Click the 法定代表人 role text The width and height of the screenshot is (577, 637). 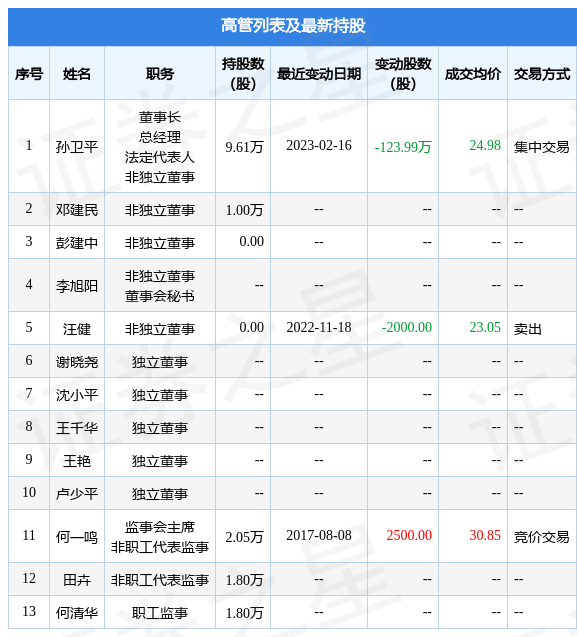tap(160, 157)
